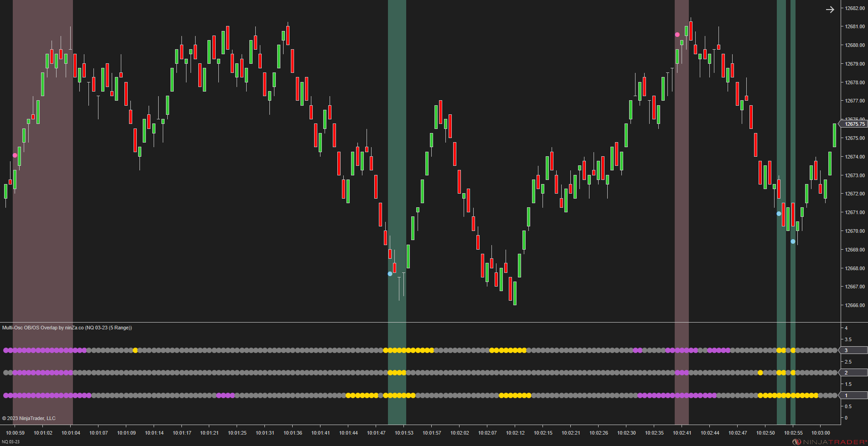The height and width of the screenshot is (446, 868).
Task: Expand the price marker labeled 1 on the indicator scale
Action: point(847,395)
